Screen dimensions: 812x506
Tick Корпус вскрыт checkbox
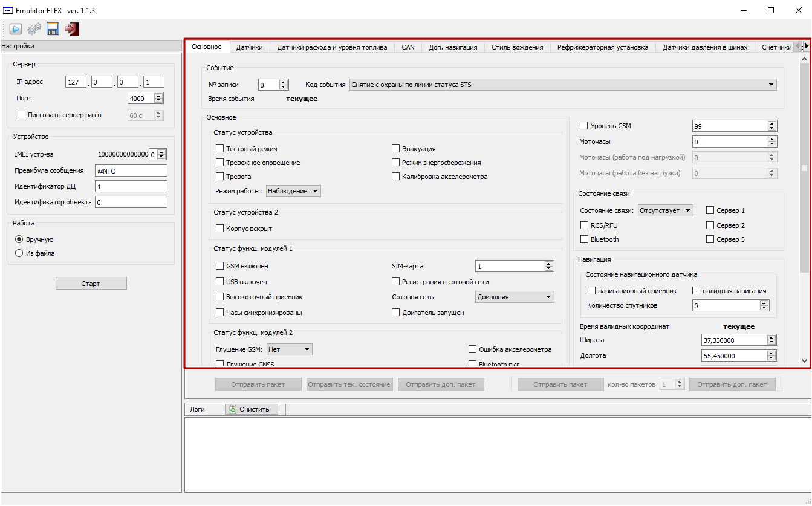(220, 229)
